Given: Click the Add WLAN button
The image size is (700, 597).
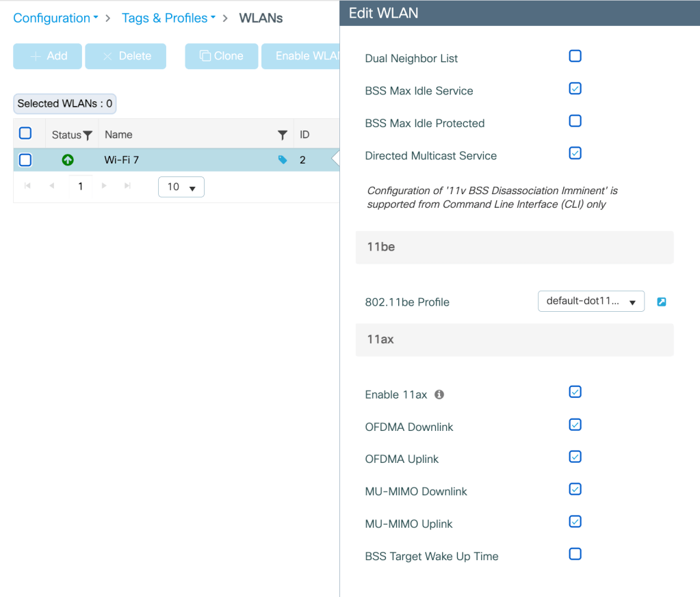Looking at the screenshot, I should [48, 56].
